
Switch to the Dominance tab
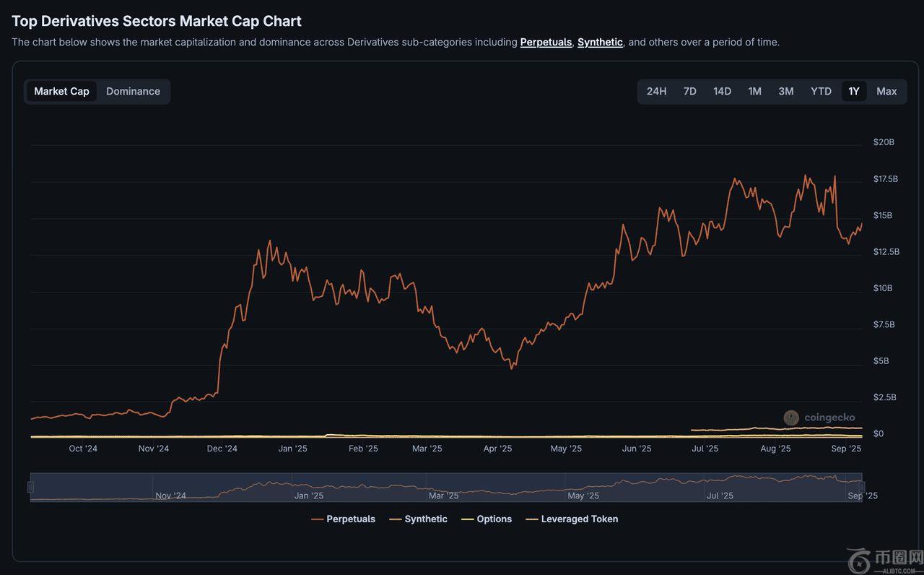[133, 92]
